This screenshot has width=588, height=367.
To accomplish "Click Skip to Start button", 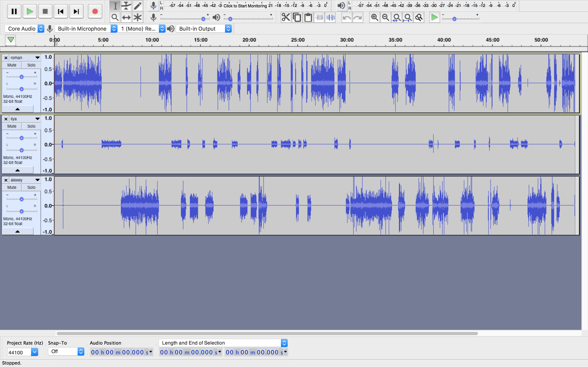I will coord(60,11).
